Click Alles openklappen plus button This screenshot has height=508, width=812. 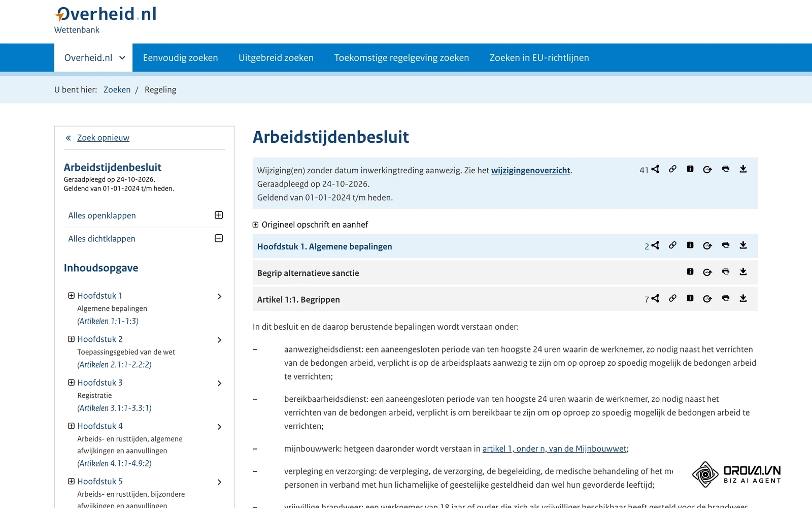point(219,215)
